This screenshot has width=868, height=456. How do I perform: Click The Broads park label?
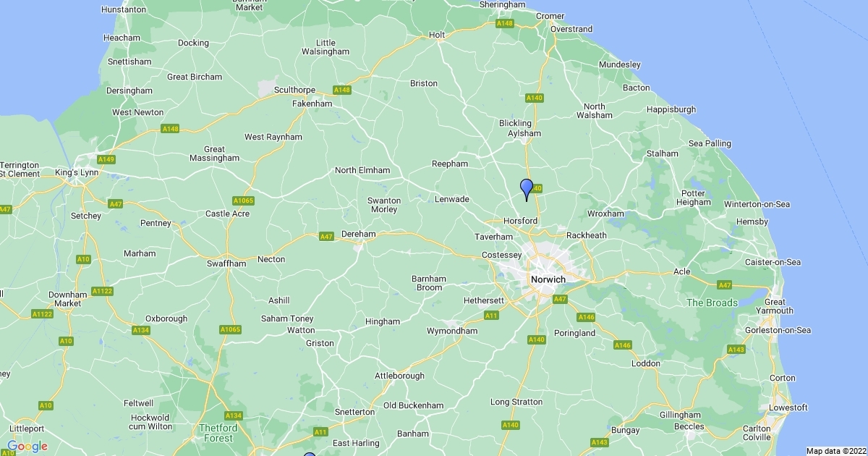712,303
